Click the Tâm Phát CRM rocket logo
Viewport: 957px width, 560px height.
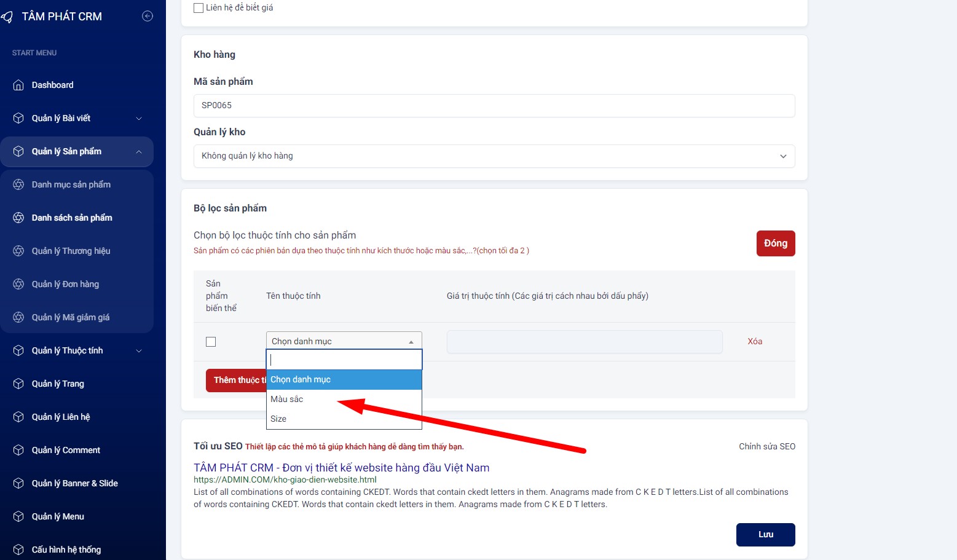[7, 17]
